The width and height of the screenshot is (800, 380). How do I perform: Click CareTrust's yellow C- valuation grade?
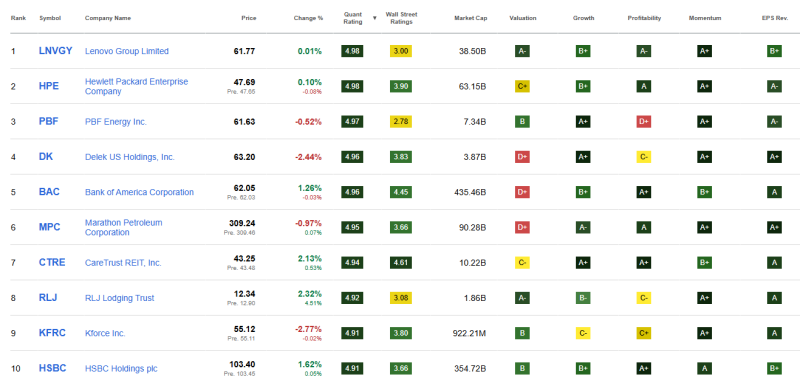522,262
